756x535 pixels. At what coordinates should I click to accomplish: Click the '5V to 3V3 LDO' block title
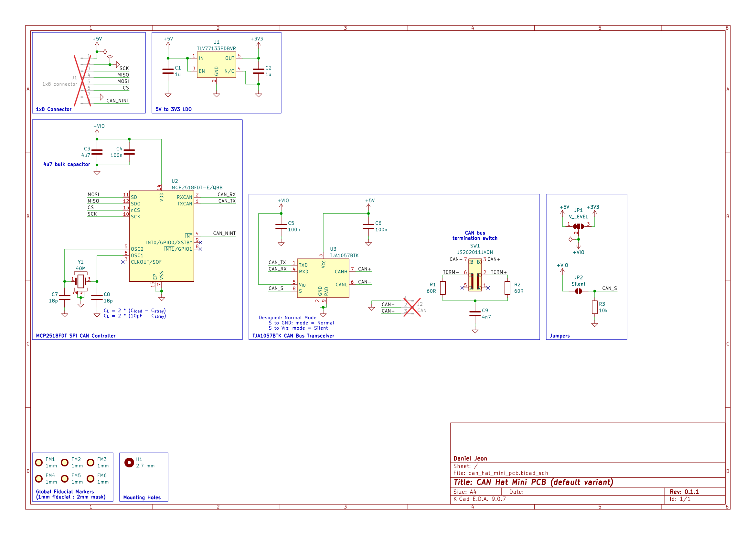[x=174, y=109]
